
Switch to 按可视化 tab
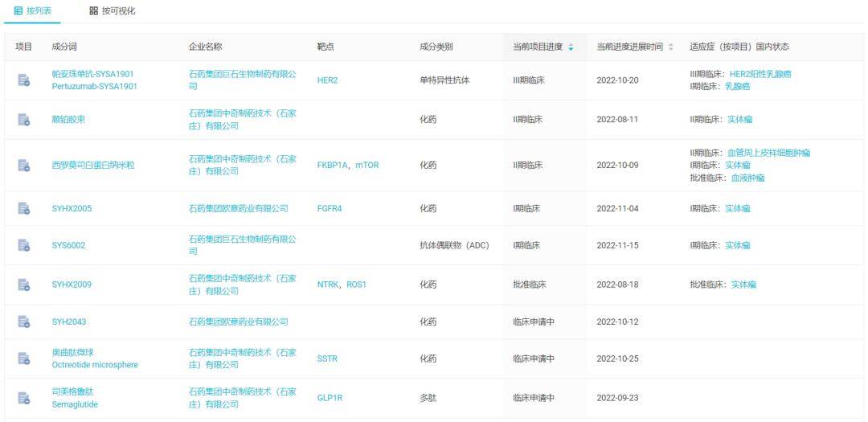coord(113,11)
